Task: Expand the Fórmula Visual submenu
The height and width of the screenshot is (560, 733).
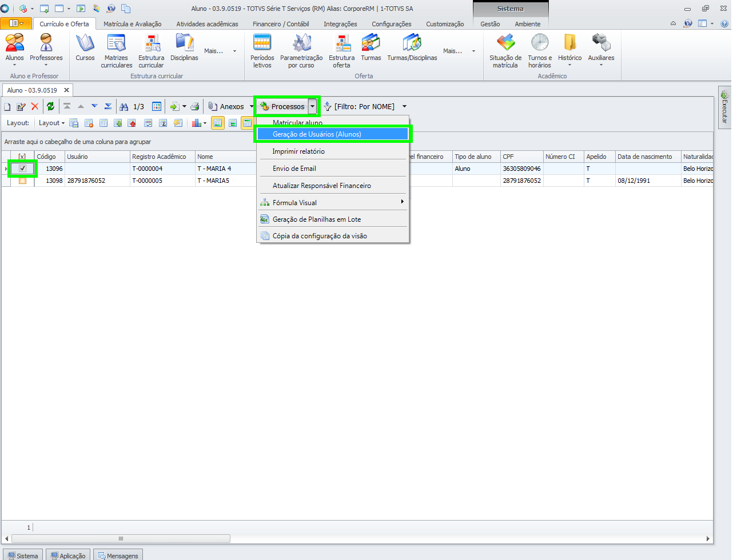Action: click(x=403, y=202)
